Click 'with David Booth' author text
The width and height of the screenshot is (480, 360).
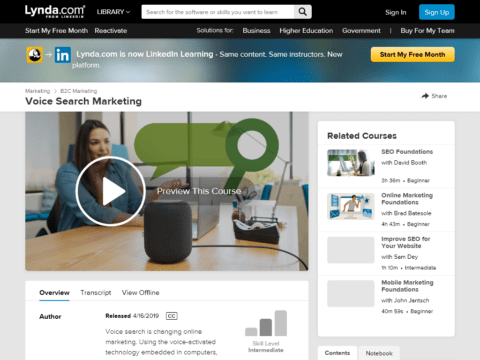tap(404, 163)
